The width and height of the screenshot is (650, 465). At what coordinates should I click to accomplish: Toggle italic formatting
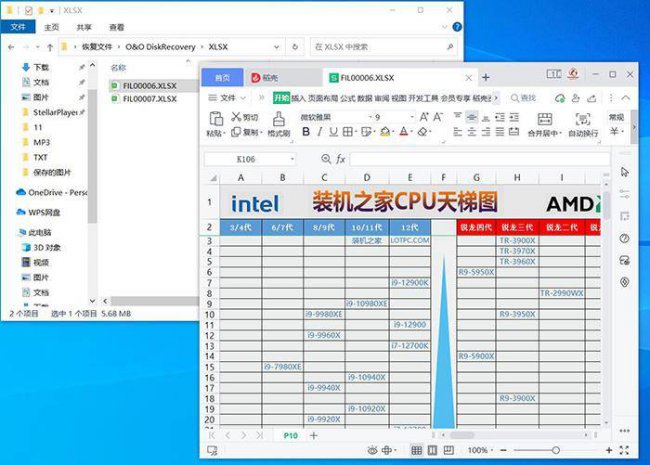point(320,132)
